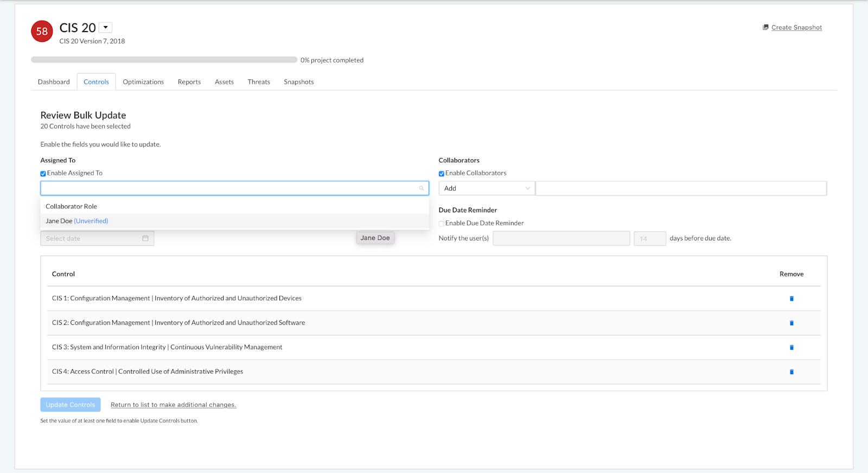Open the CIS 20 project dropdown arrow

[106, 27]
